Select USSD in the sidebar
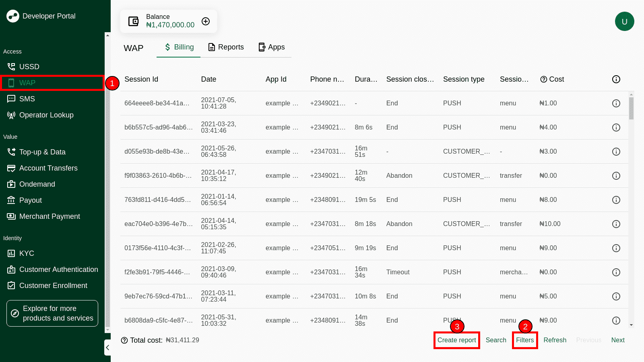Screen dimensions: 644x362 (x=29, y=67)
